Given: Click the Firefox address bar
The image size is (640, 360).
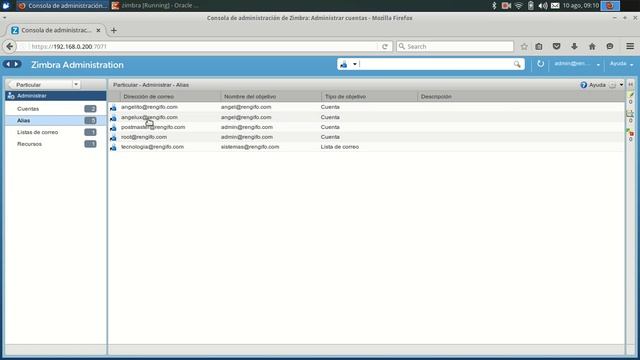Looking at the screenshot, I should pos(203,47).
